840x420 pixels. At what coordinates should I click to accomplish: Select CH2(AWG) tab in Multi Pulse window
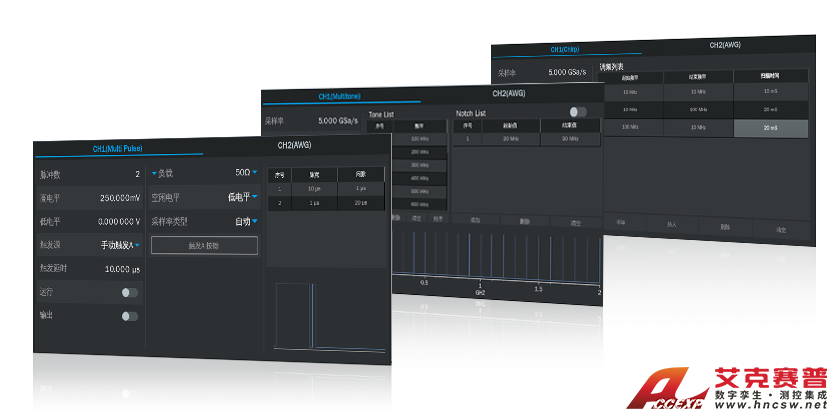(x=295, y=145)
